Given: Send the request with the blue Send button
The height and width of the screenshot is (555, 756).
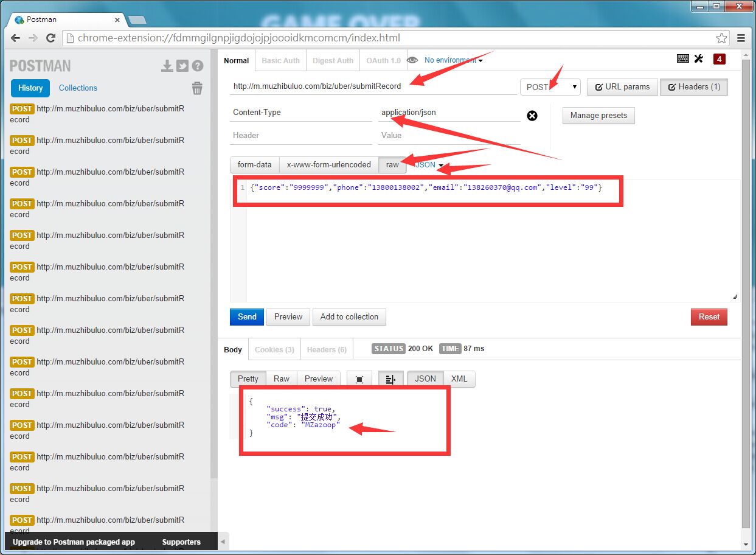Looking at the screenshot, I should click(247, 317).
